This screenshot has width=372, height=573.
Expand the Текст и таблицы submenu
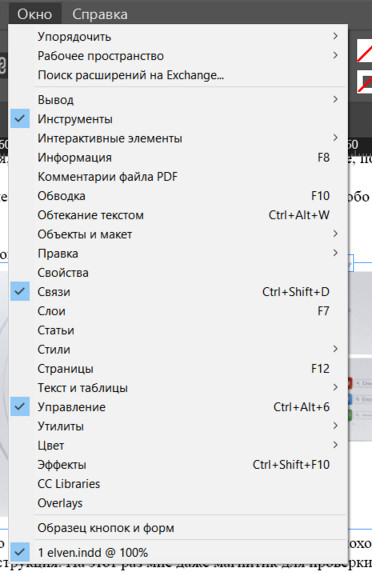click(178, 388)
